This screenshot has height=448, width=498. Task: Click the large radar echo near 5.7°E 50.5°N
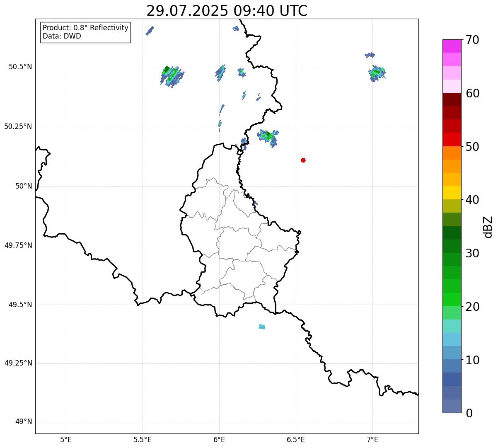[x=172, y=76]
